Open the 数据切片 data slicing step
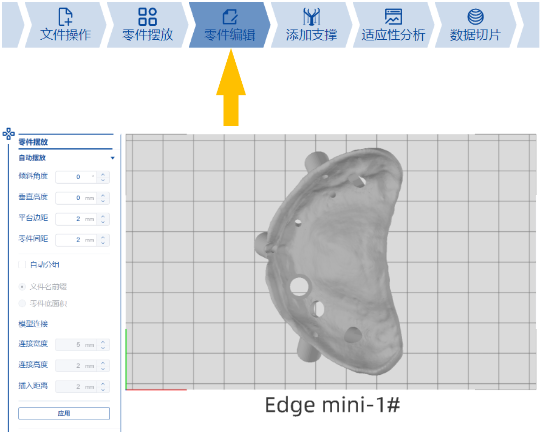 tap(475, 25)
